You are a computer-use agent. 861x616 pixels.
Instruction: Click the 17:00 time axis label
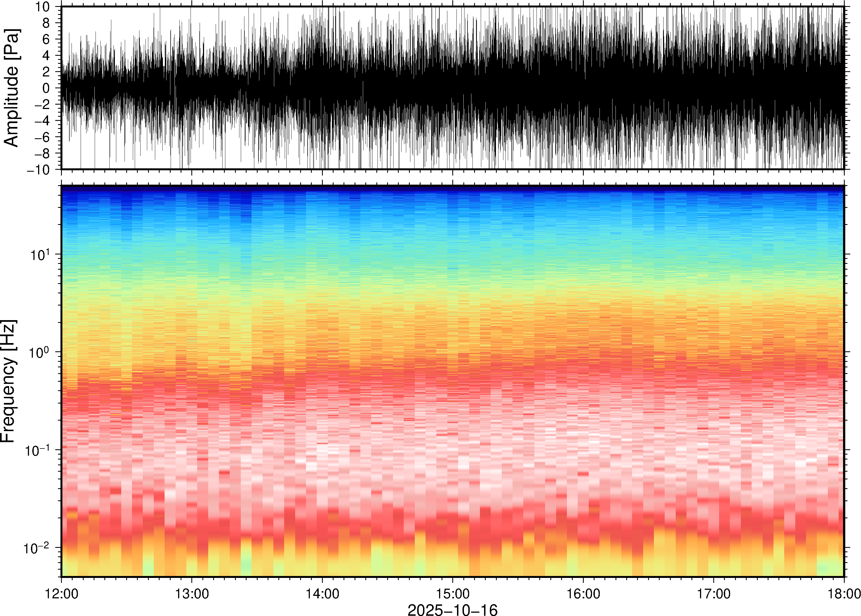tap(713, 594)
